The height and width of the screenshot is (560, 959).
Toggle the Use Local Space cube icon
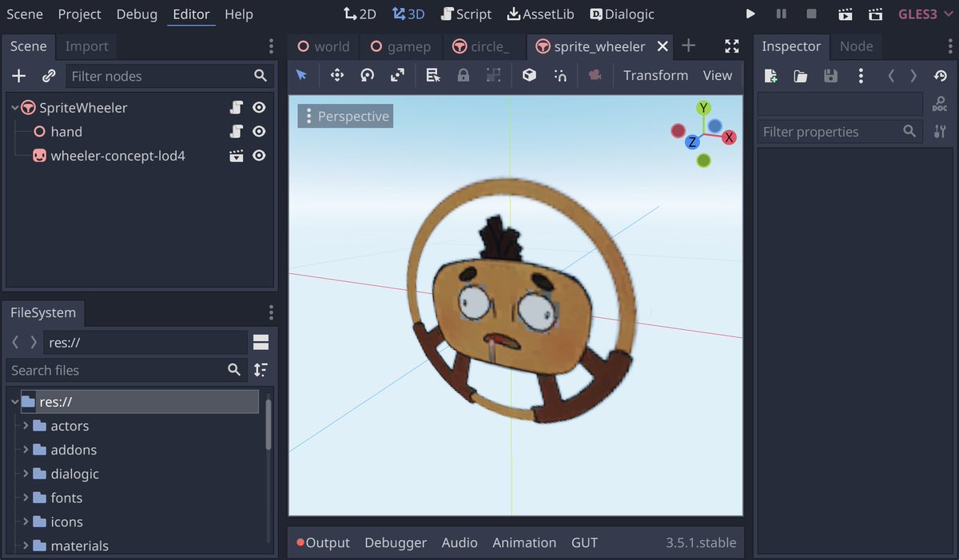point(528,75)
